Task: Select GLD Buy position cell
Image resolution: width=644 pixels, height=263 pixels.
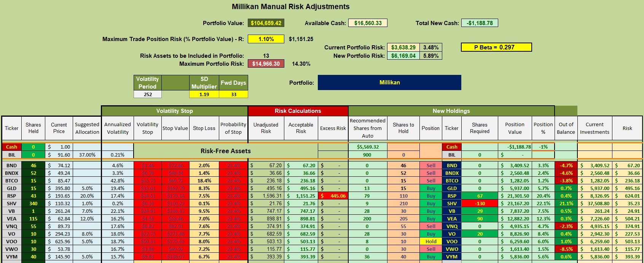Action: (x=431, y=189)
